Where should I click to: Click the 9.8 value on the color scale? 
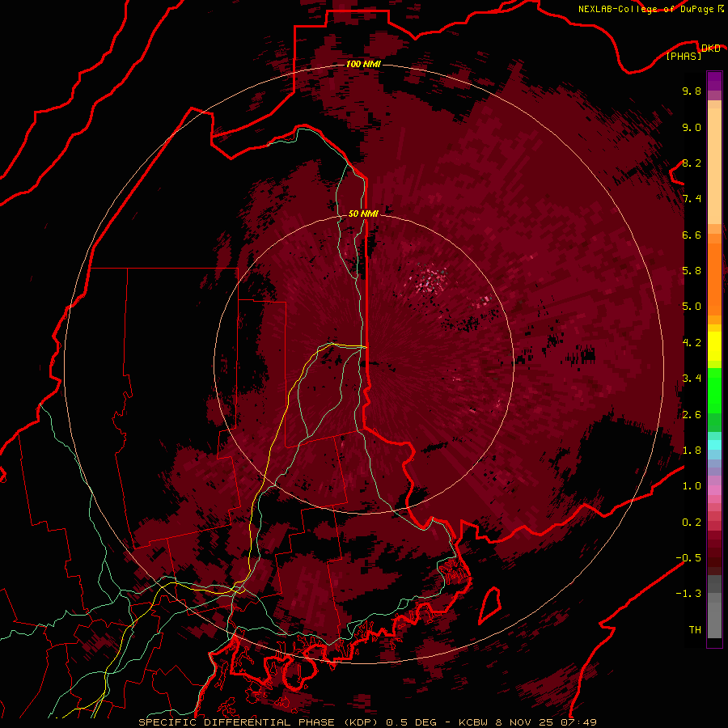point(692,91)
